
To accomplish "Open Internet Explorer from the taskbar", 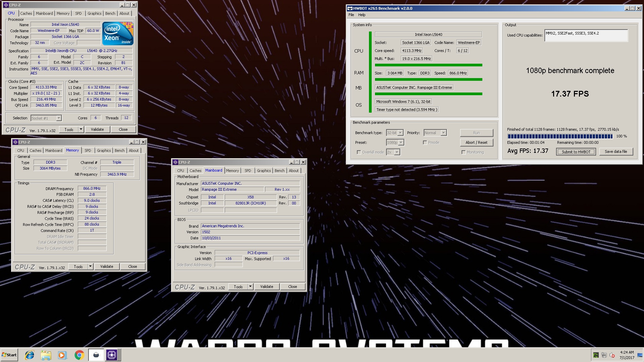I will (30, 355).
